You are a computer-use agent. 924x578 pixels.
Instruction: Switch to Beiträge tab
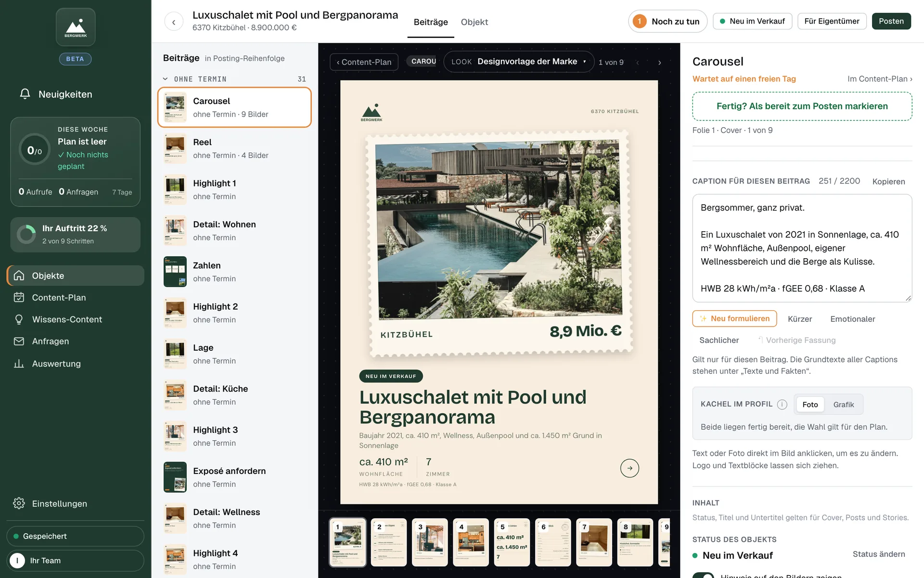coord(431,22)
